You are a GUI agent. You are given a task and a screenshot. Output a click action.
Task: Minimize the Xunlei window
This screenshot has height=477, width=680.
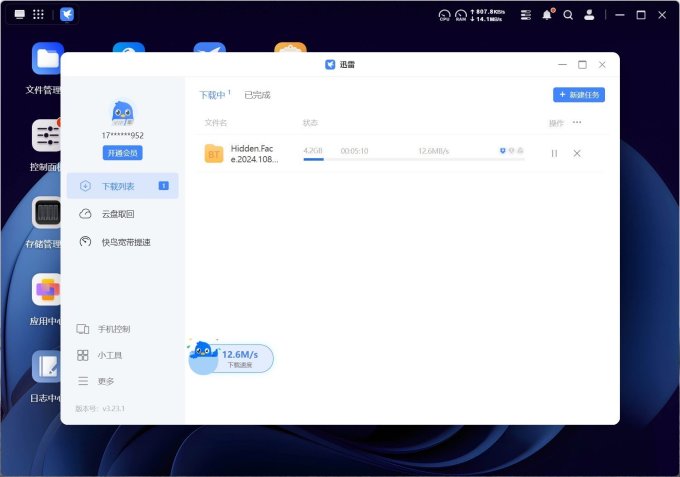coord(562,65)
